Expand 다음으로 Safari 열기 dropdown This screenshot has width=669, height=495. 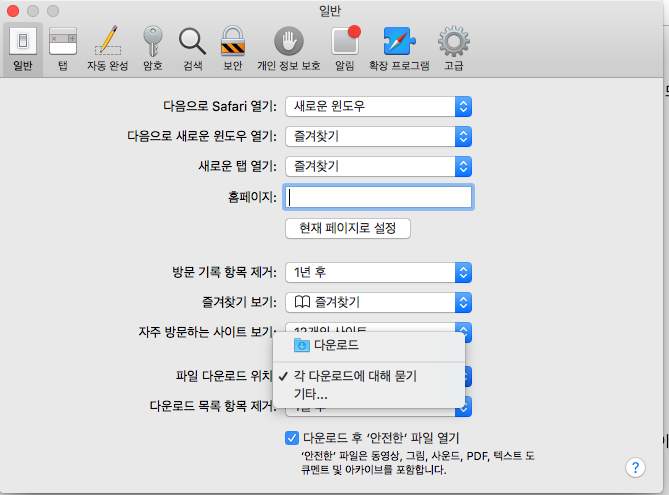[x=378, y=106]
